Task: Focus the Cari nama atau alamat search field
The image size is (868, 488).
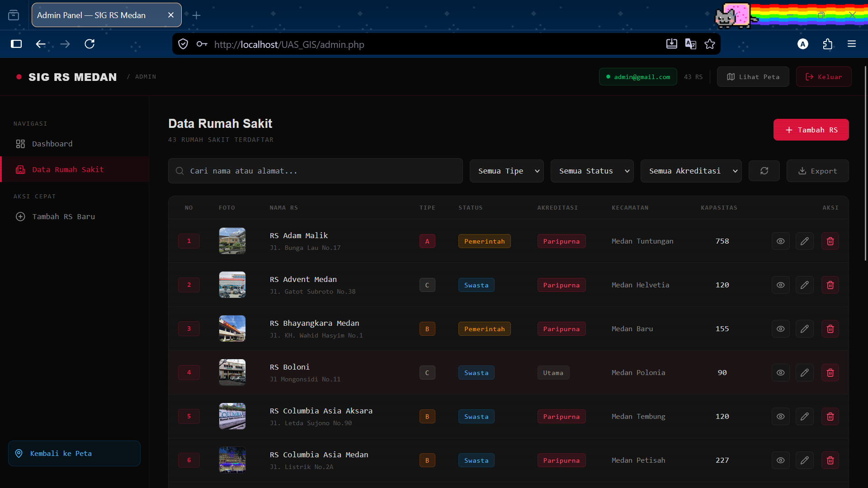Action: (316, 171)
